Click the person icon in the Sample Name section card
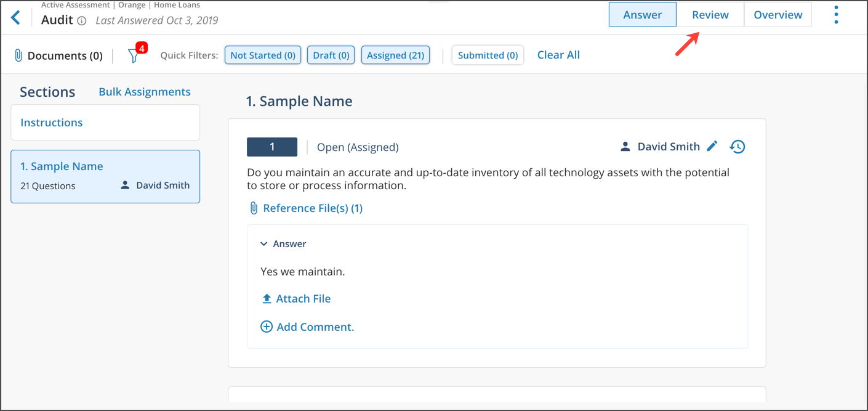This screenshot has height=411, width=868. (125, 185)
